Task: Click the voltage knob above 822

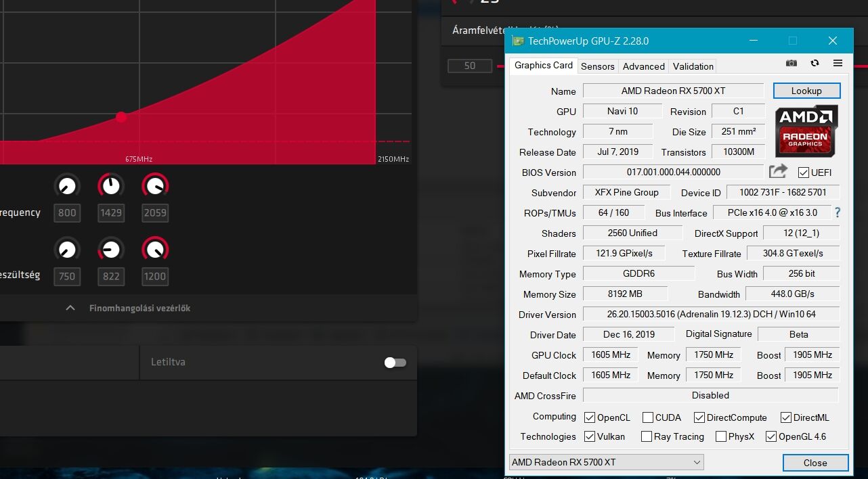Action: click(x=111, y=250)
